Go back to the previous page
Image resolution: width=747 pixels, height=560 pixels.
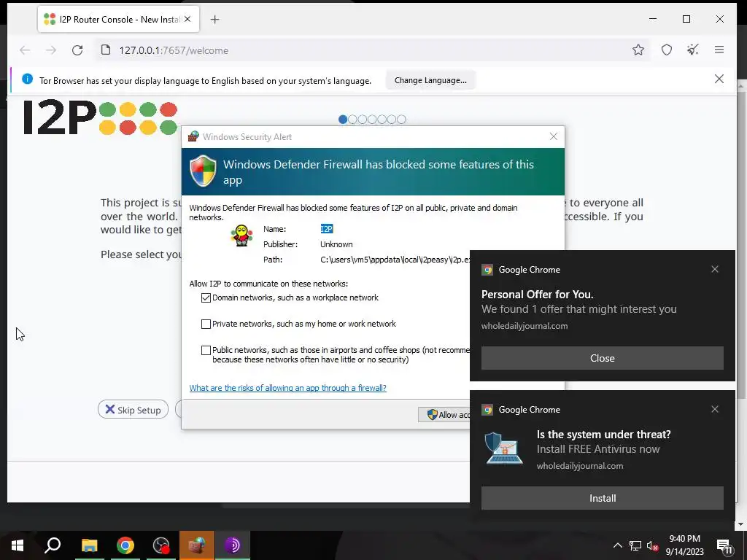[25, 50]
